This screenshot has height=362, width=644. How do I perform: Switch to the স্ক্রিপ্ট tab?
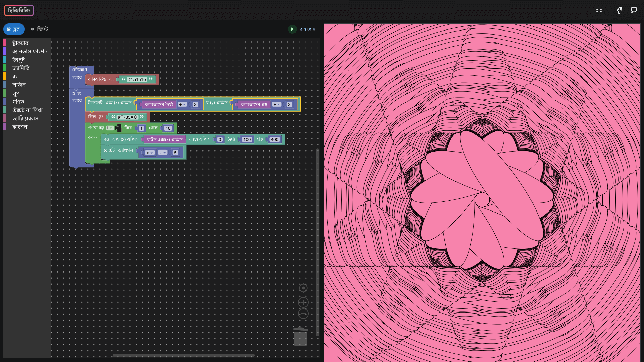tap(39, 29)
